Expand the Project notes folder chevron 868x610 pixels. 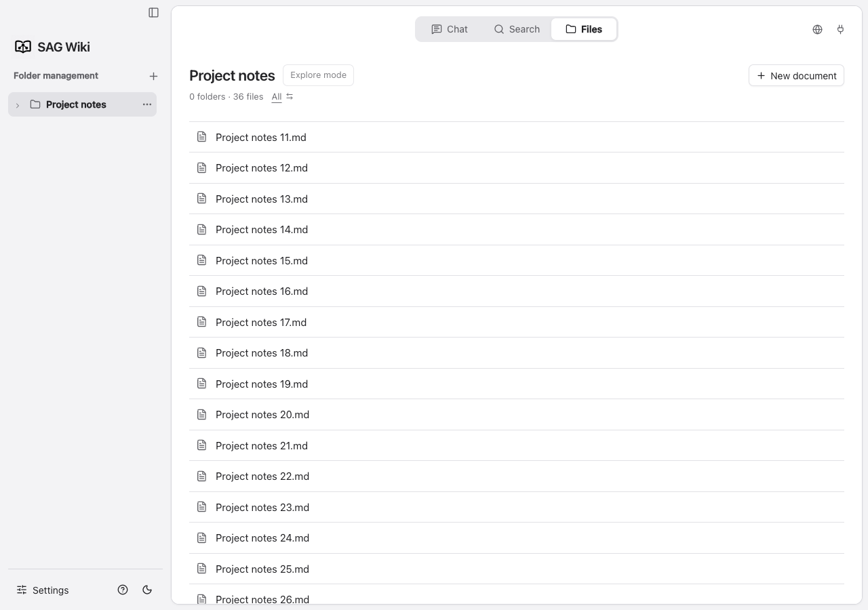pyautogui.click(x=18, y=105)
